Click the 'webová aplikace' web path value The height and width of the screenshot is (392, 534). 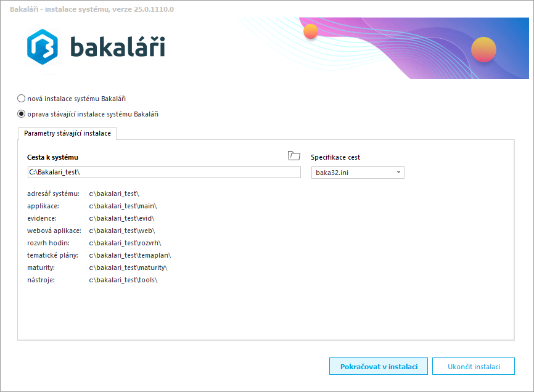[122, 231]
